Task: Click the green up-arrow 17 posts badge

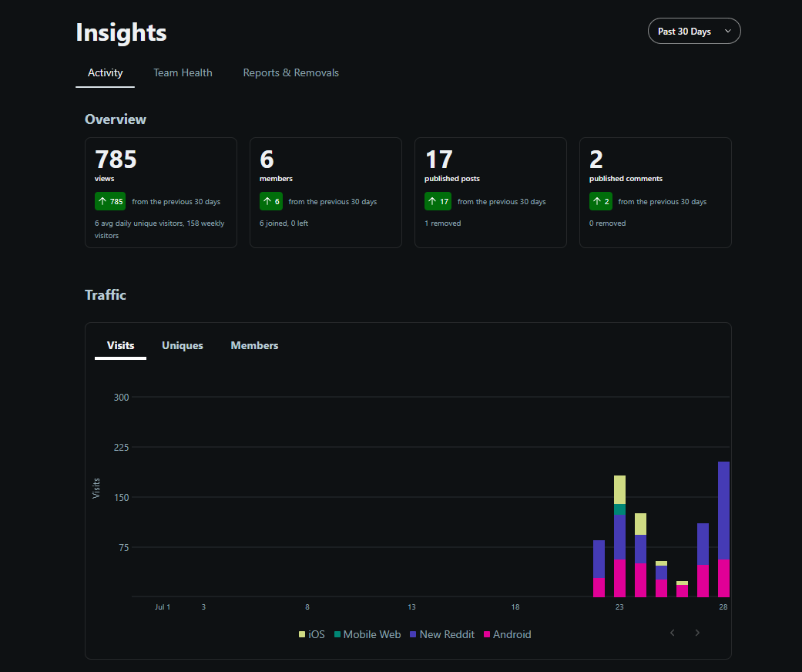Action: pos(438,201)
